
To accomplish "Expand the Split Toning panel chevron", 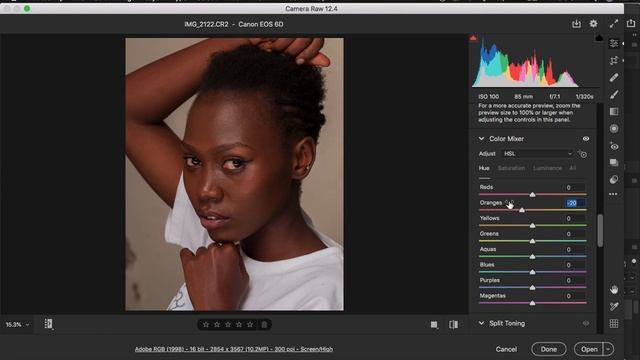I will 482,323.
